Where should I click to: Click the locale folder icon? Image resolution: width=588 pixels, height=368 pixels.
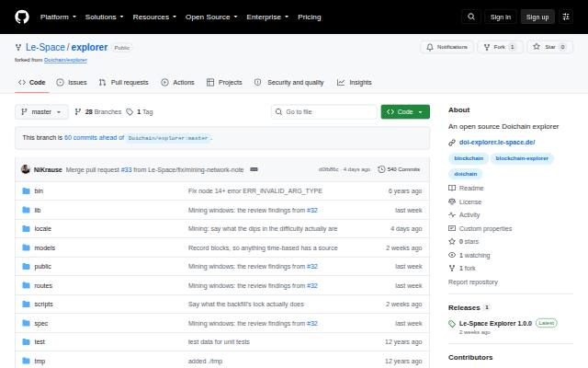tap(26, 229)
